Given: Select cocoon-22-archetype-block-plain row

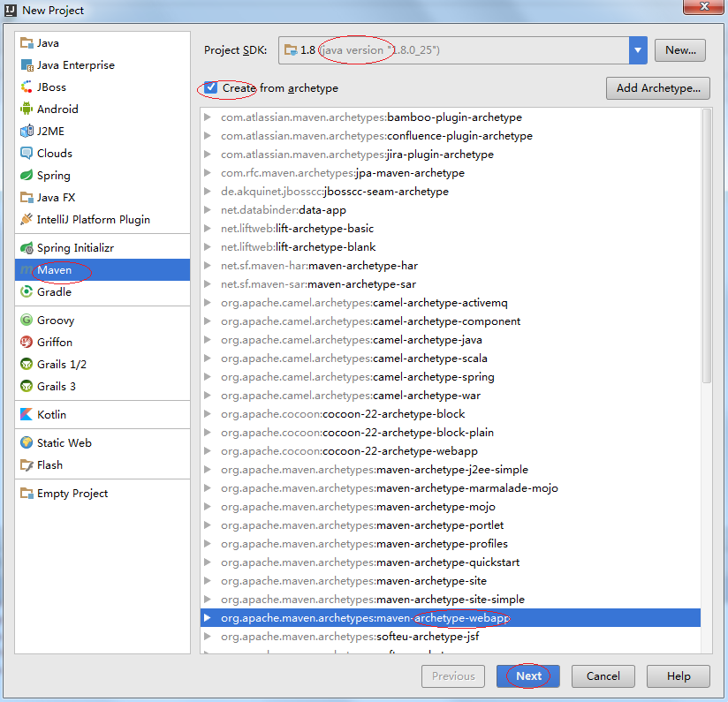Looking at the screenshot, I should (x=451, y=433).
